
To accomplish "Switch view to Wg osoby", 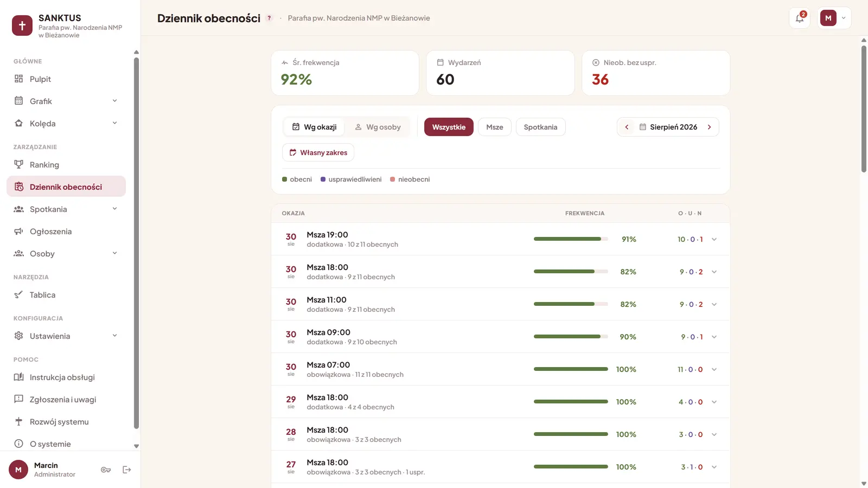I will [378, 127].
